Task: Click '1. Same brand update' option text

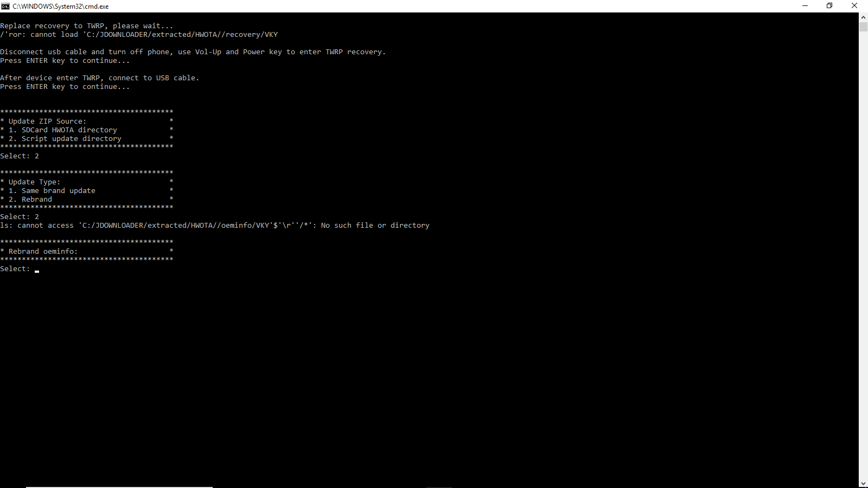Action: pyautogui.click(x=52, y=191)
